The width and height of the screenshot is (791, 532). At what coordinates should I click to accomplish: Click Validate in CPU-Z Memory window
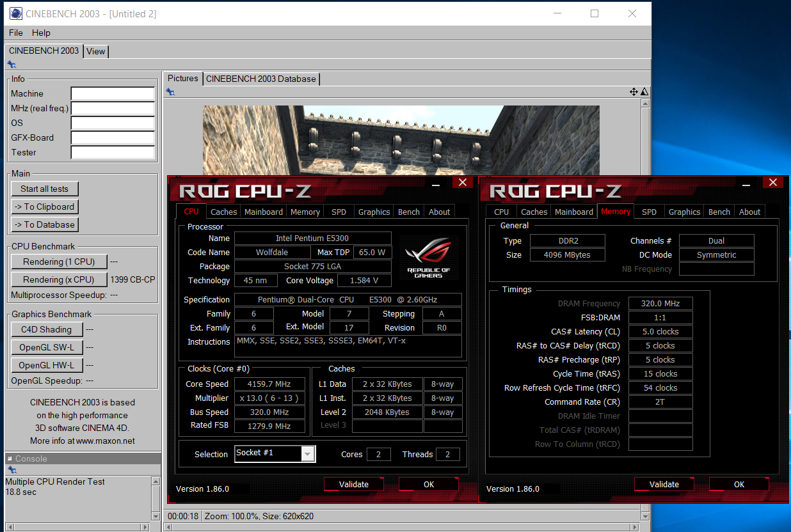pos(664,484)
